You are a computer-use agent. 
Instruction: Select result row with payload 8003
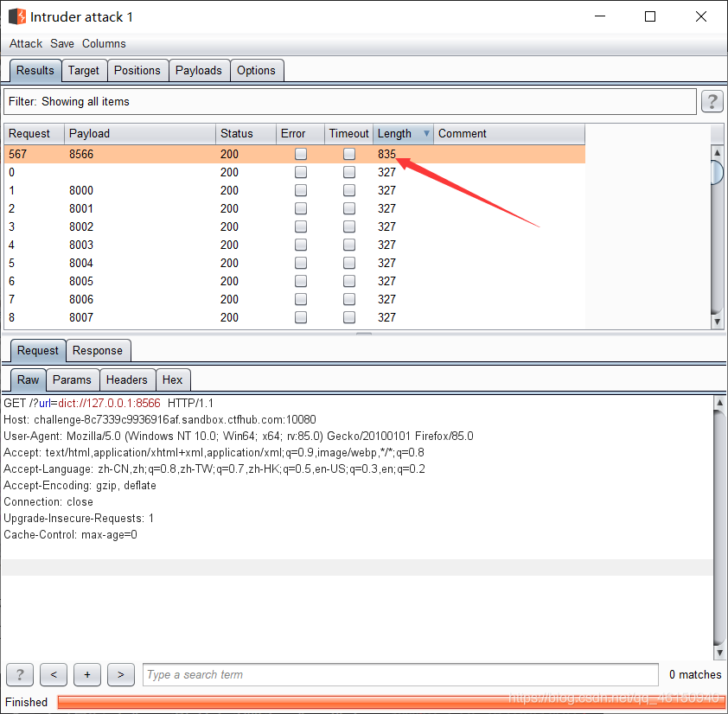tap(294, 245)
